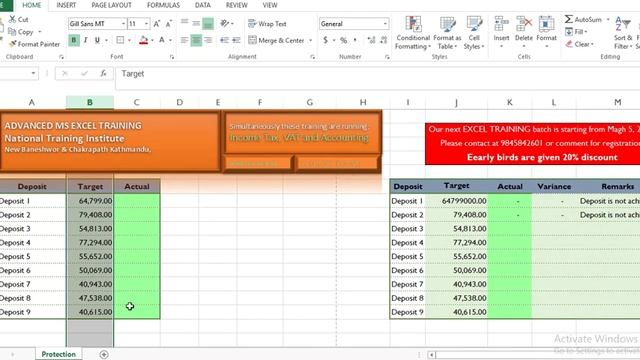Image resolution: width=640 pixels, height=360 pixels.
Task: Open Number dialog launcher
Action: tap(387, 57)
